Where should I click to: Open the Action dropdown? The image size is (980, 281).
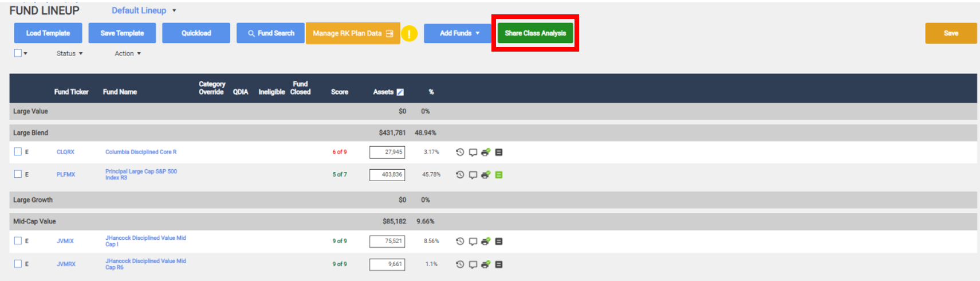(x=128, y=53)
